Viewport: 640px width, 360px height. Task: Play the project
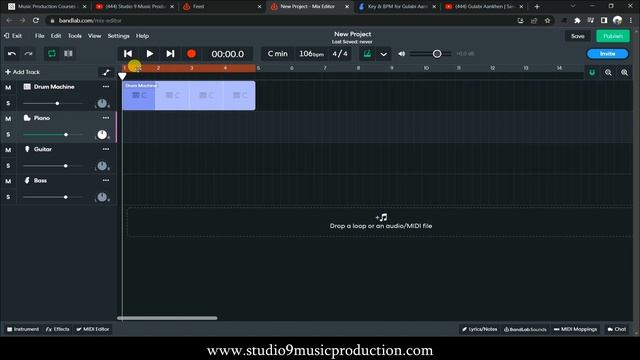click(149, 53)
